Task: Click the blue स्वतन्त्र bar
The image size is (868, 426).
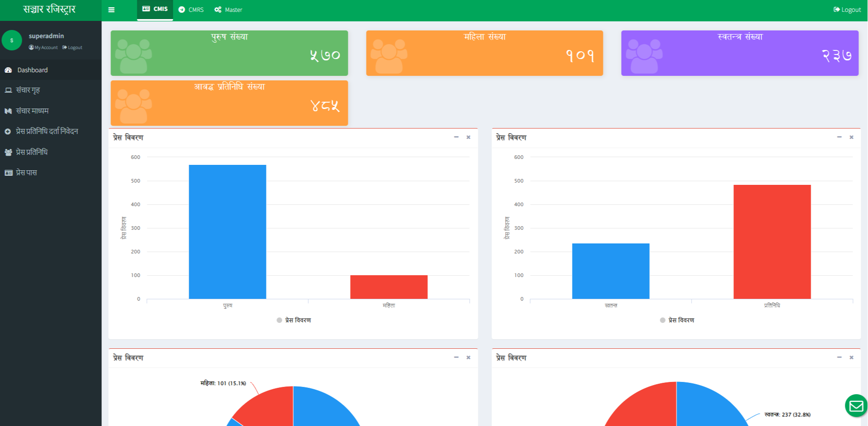Action: (x=611, y=271)
